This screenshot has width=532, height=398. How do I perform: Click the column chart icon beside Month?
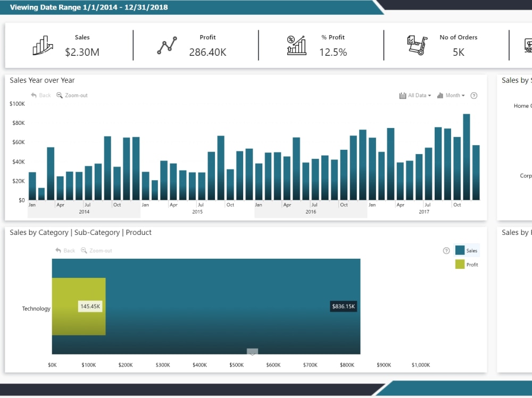coord(441,95)
